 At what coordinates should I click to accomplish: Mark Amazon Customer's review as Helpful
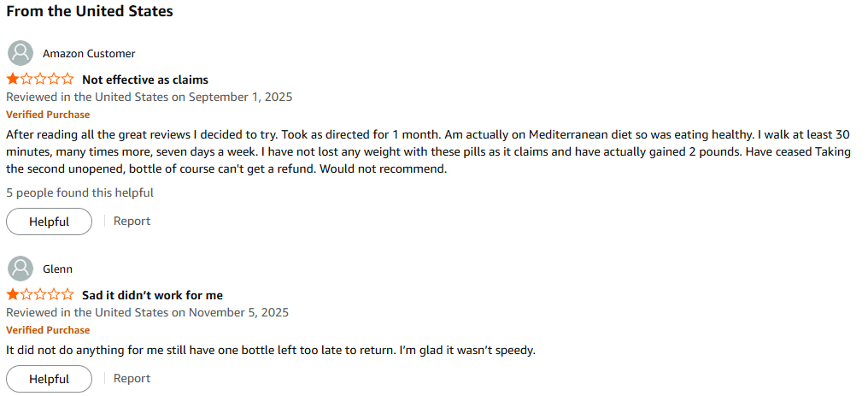click(x=49, y=222)
